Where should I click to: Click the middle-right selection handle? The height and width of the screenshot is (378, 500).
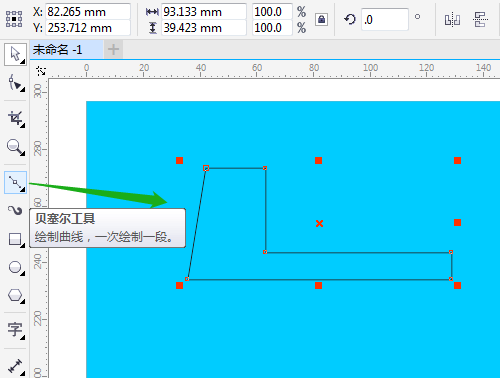point(457,222)
